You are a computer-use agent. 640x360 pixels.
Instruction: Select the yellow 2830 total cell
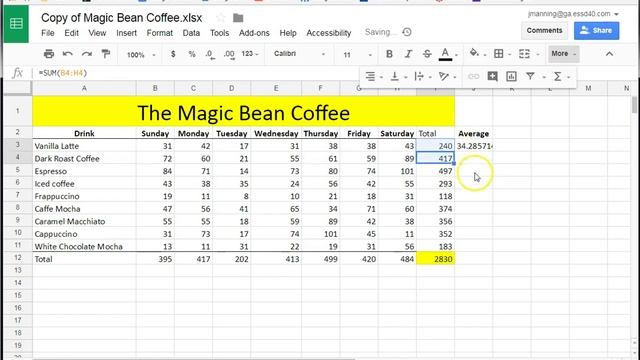[435, 258]
